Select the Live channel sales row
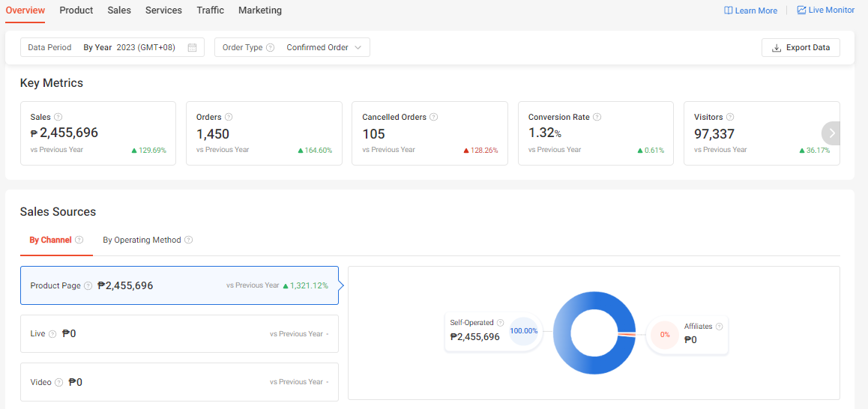This screenshot has height=409, width=868. click(179, 334)
